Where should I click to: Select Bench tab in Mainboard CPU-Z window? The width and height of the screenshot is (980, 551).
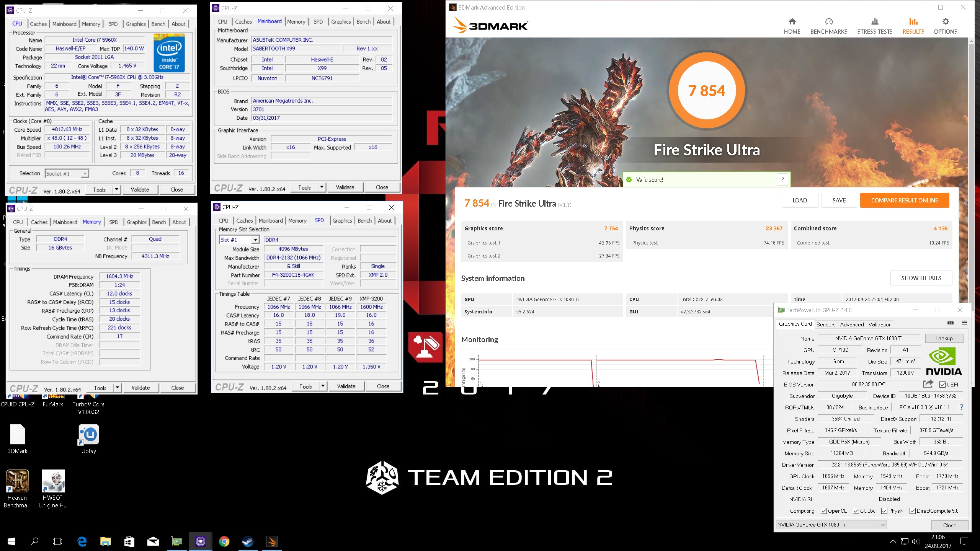click(363, 22)
